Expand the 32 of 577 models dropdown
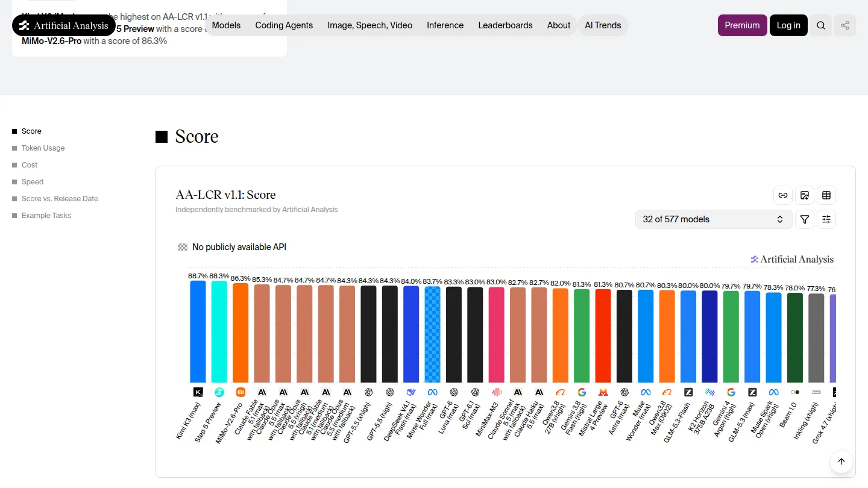 pos(714,219)
